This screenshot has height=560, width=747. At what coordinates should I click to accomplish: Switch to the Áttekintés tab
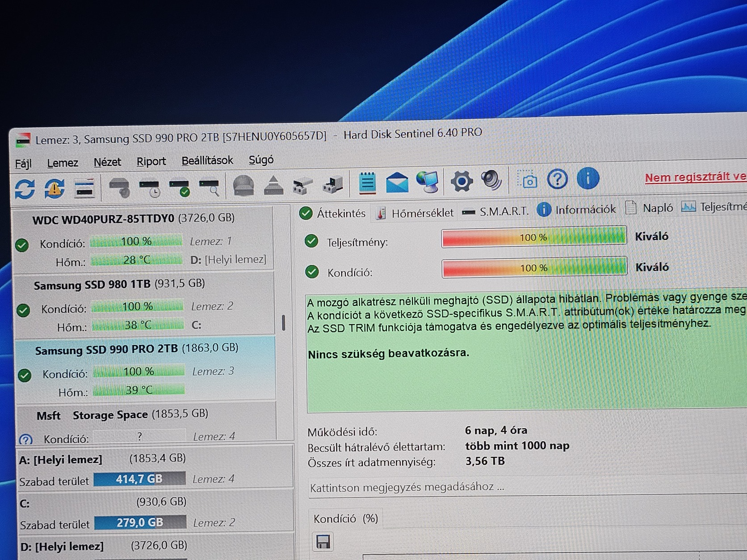[x=333, y=213]
